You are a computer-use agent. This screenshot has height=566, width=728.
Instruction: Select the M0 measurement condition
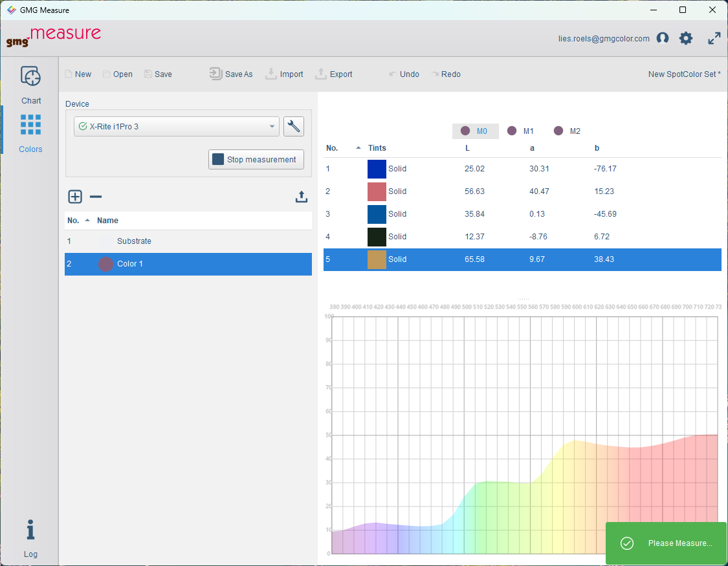[x=475, y=131]
